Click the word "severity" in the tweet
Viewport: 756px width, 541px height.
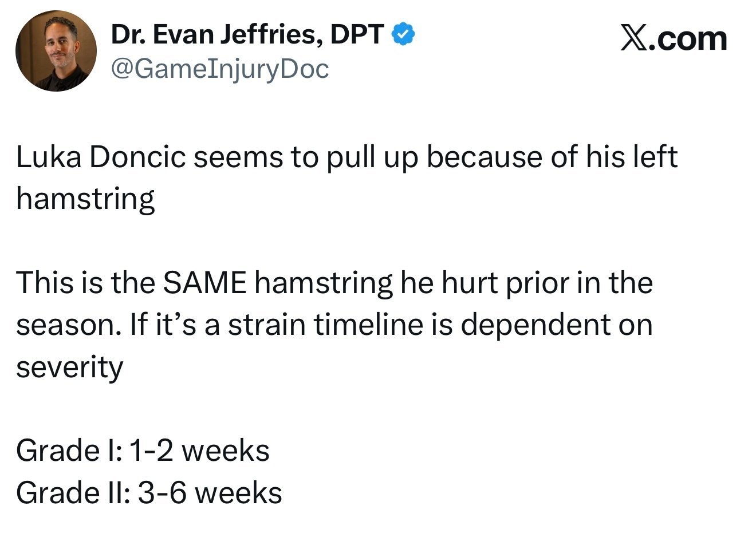coord(69,367)
